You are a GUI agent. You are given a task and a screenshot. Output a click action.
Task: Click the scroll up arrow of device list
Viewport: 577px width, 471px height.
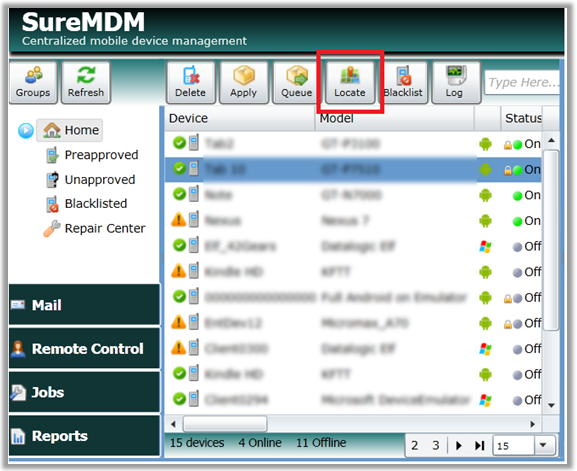551,140
